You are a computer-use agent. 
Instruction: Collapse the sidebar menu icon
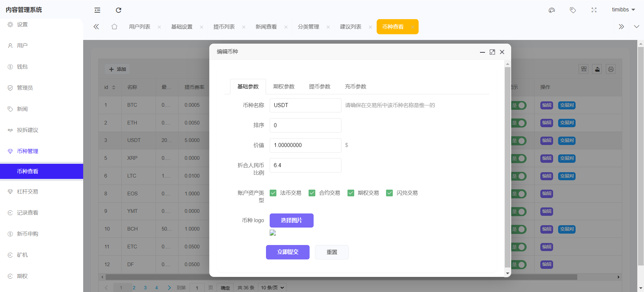(97, 10)
